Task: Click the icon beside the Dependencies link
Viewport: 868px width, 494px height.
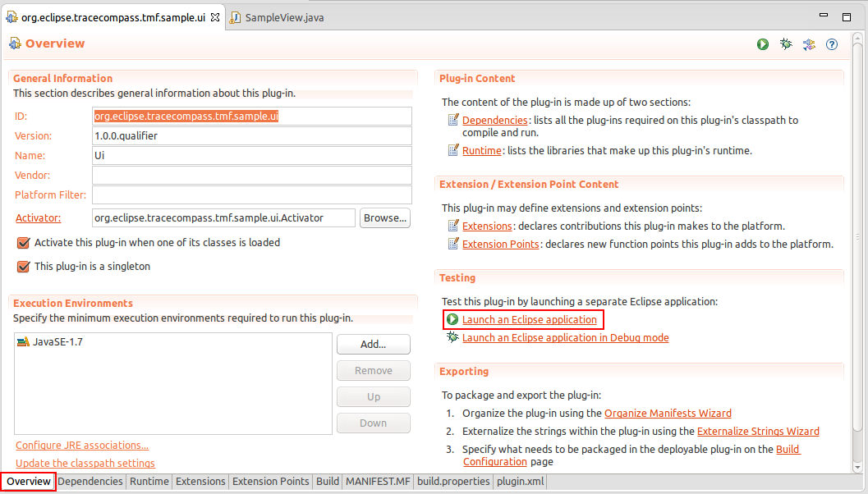Action: pos(453,120)
